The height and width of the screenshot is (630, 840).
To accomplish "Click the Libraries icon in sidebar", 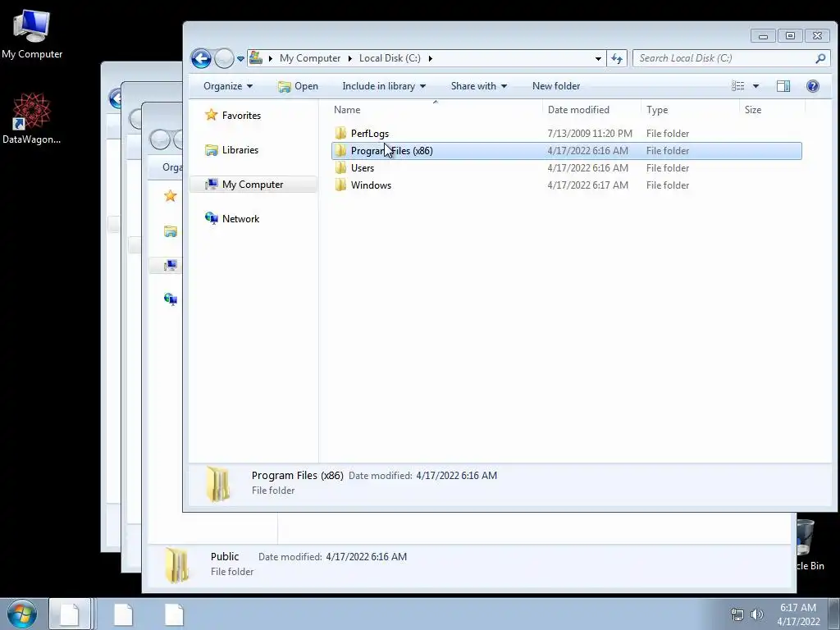I will pos(212,150).
